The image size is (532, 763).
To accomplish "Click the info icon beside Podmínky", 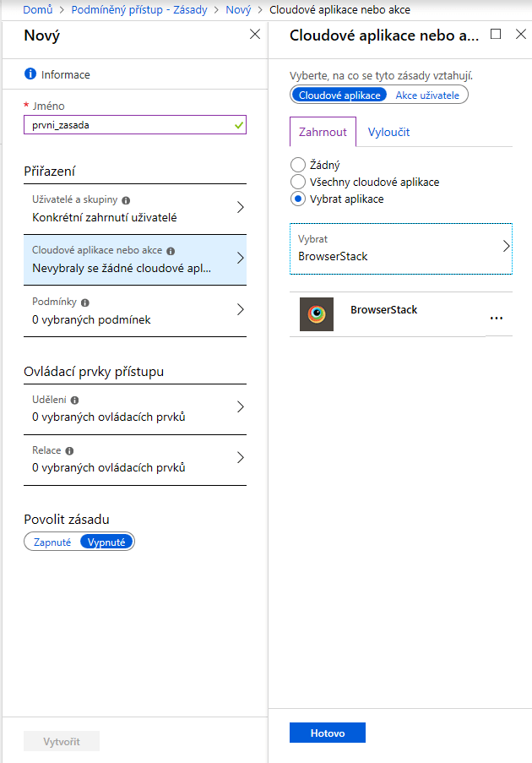I will (85, 302).
